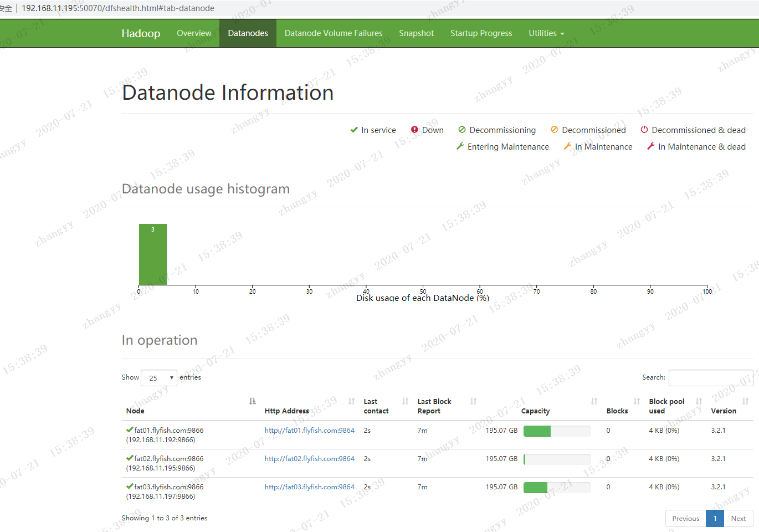This screenshot has width=759, height=532.
Task: Open the Startup Progress tab
Action: pyautogui.click(x=481, y=33)
